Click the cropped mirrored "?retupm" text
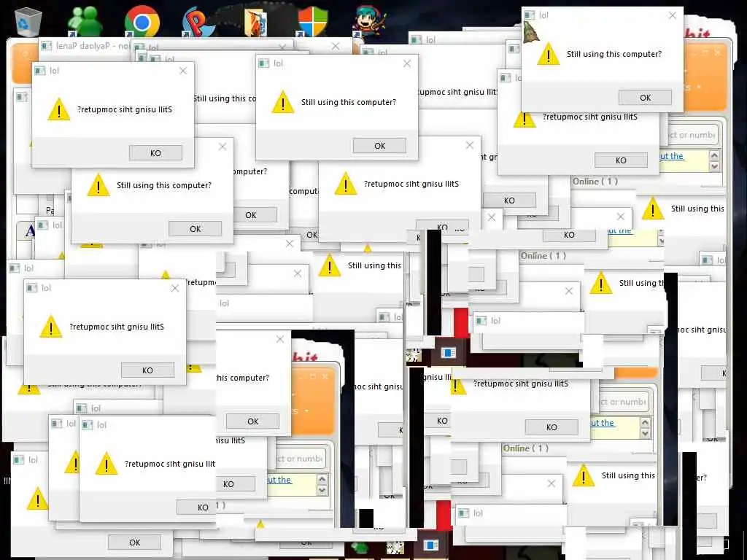Image resolution: width=747 pixels, height=560 pixels. pyautogui.click(x=201, y=282)
